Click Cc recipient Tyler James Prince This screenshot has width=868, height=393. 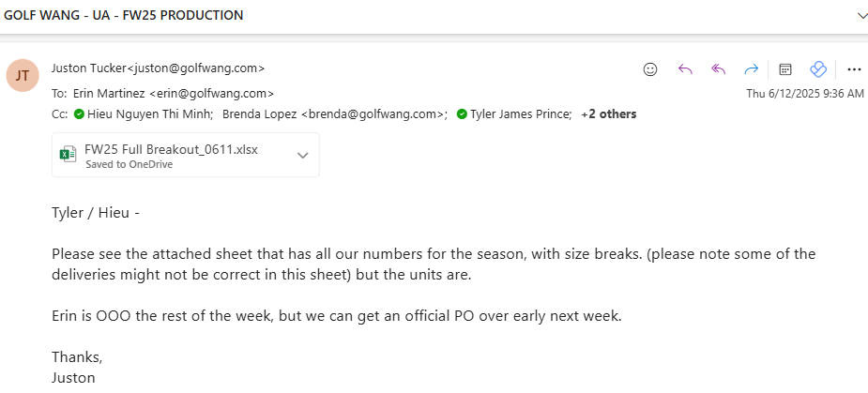pos(521,114)
